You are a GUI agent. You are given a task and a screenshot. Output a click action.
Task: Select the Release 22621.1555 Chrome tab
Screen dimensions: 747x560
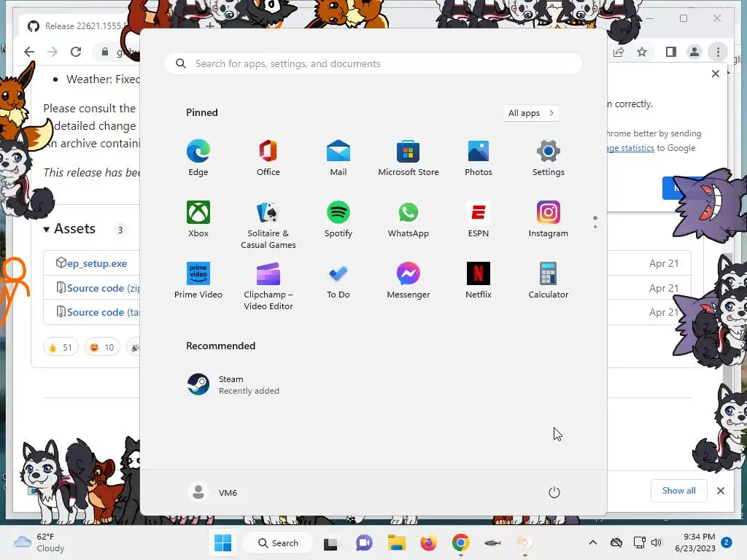(x=77, y=26)
